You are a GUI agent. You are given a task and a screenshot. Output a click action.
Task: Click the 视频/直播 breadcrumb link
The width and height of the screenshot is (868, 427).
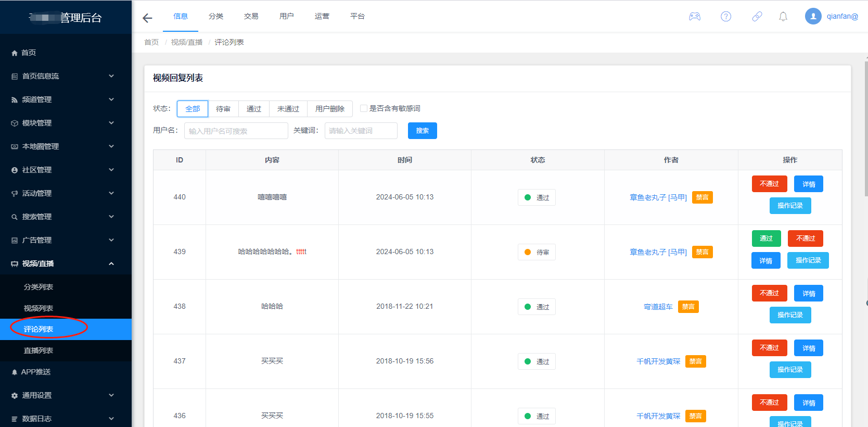click(187, 42)
